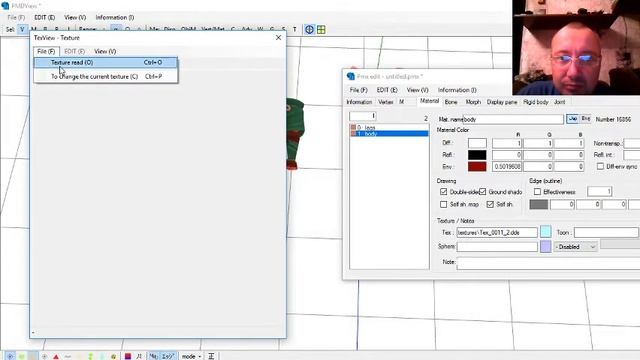Switch to the Material tab

point(429,101)
